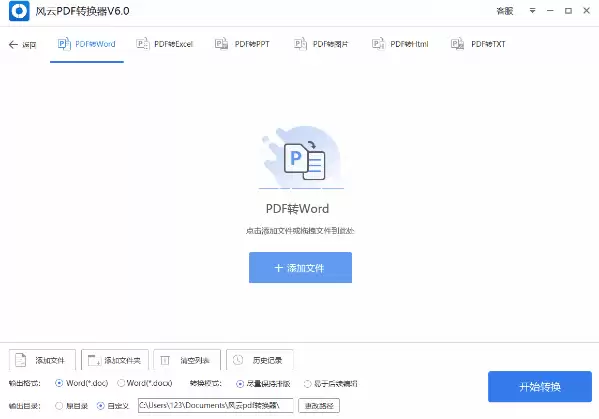Viewport: 599px width, 419px height.
Task: Maximize the converter window
Action: [x=568, y=11]
